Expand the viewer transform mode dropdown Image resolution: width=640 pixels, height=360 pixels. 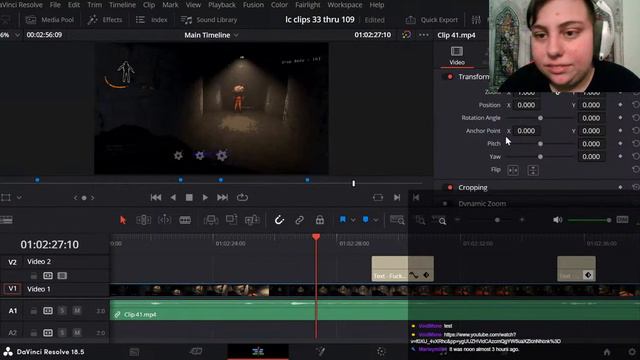[x=19, y=198]
